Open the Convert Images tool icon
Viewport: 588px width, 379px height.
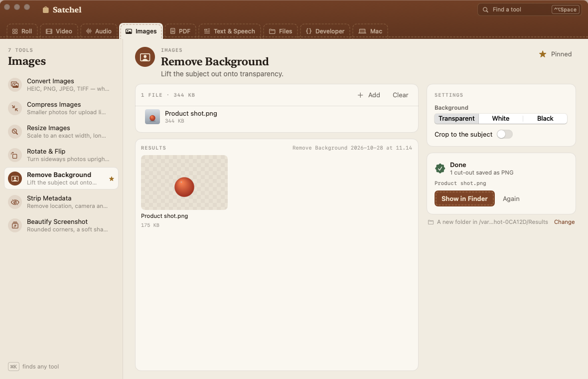pos(15,85)
